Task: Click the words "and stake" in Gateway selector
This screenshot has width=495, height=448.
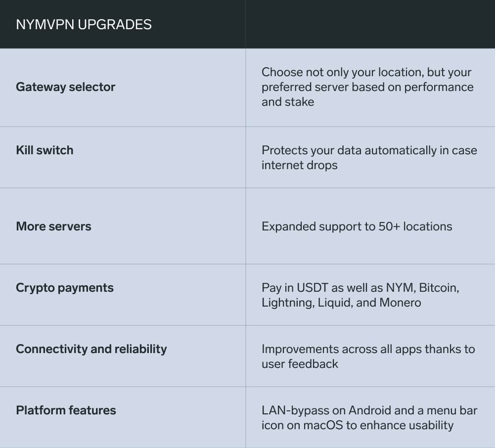Action: coord(287,102)
